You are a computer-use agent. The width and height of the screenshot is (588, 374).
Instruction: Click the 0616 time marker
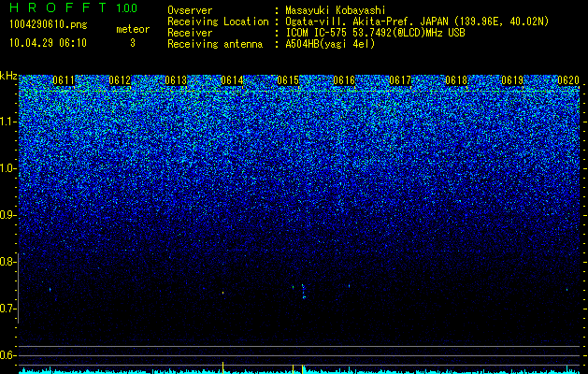pos(344,80)
